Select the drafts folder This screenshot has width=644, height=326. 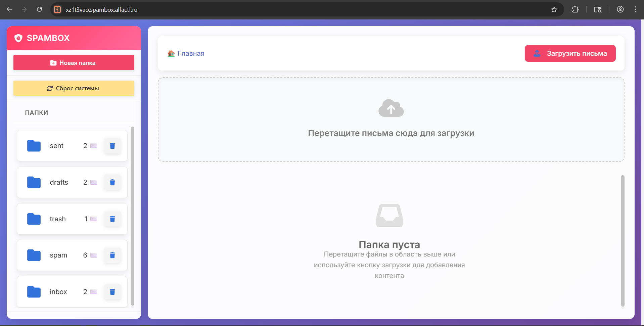pos(59,182)
